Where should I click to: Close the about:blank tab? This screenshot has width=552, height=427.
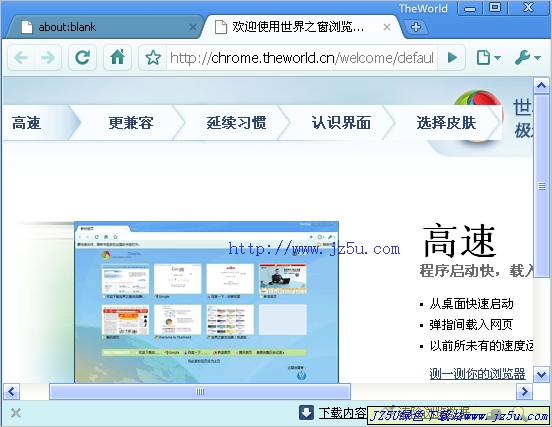click(x=193, y=27)
